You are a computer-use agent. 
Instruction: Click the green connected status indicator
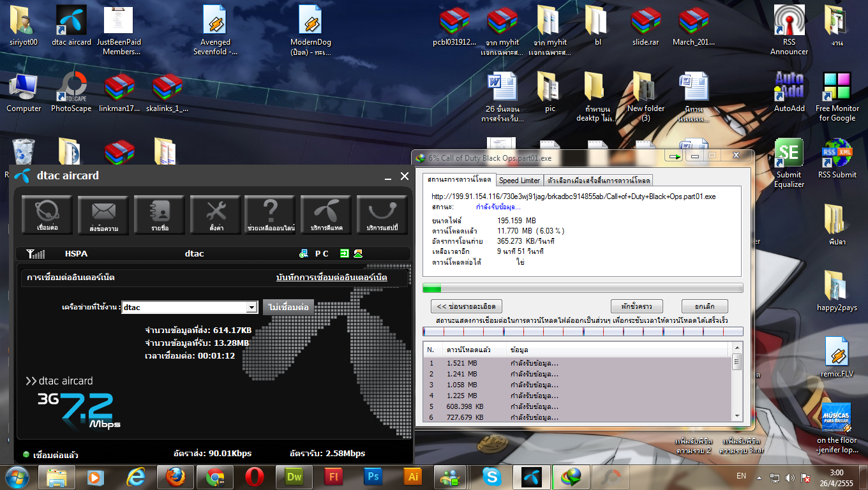(x=26, y=455)
